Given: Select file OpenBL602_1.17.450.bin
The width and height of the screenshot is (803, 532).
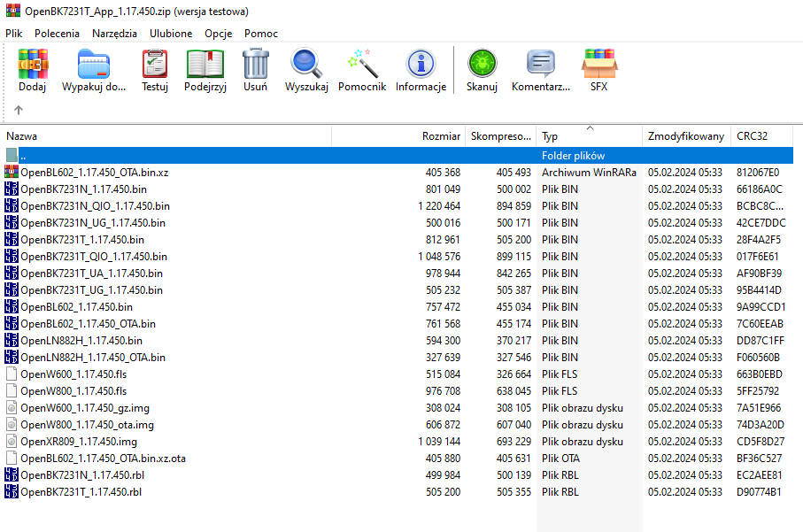Looking at the screenshot, I should 77,307.
